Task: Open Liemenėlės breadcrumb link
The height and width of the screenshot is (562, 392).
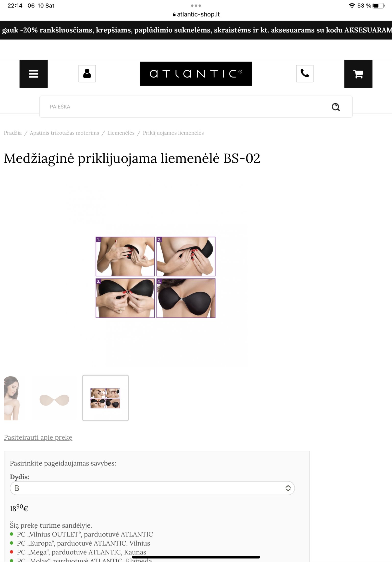Action: (121, 133)
